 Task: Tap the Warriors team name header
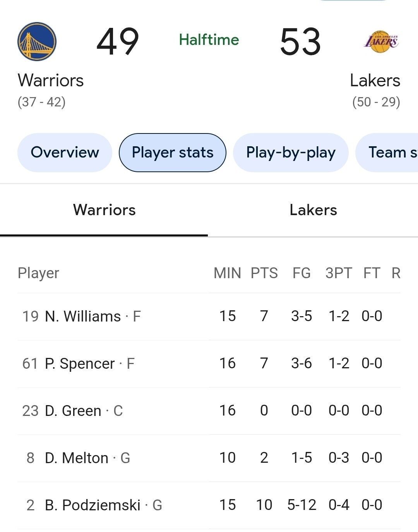click(51, 80)
